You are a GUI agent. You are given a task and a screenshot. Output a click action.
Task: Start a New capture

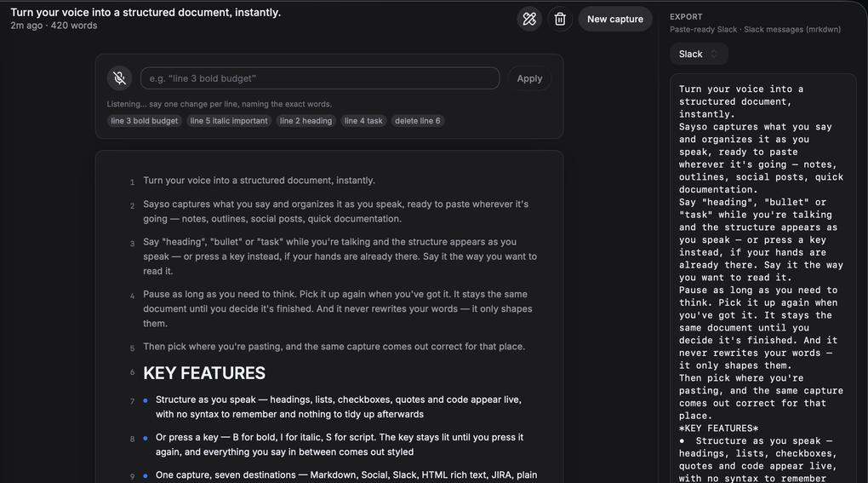tap(615, 19)
